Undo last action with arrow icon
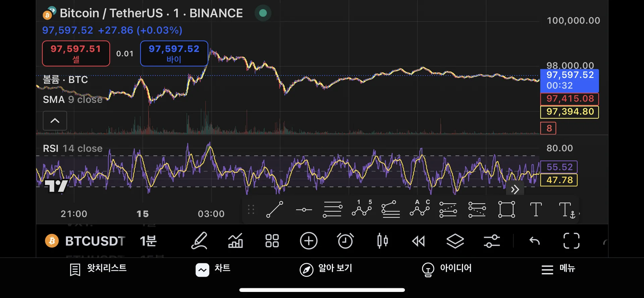 tap(534, 241)
